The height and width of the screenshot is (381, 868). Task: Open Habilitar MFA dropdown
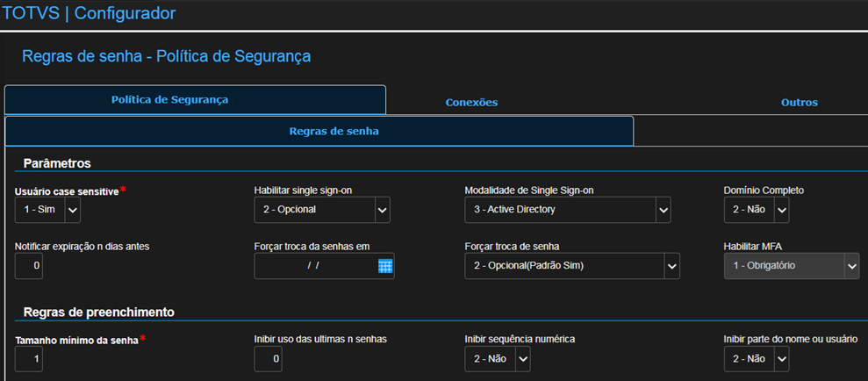pyautogui.click(x=851, y=265)
